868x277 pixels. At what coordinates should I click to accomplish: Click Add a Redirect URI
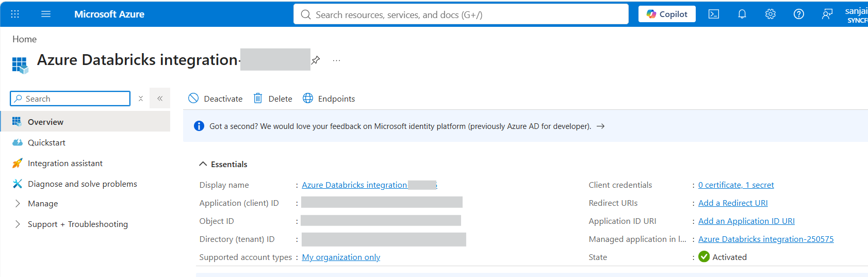[x=733, y=203]
